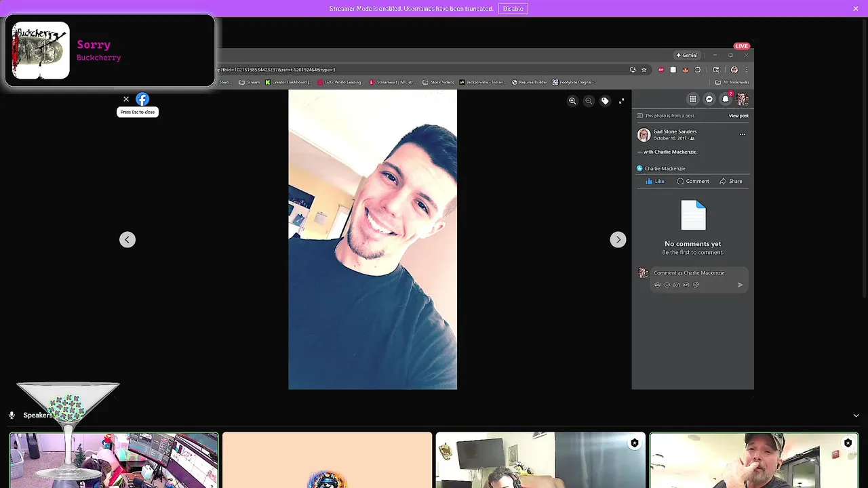Zoom in on the photo

pyautogui.click(x=572, y=101)
